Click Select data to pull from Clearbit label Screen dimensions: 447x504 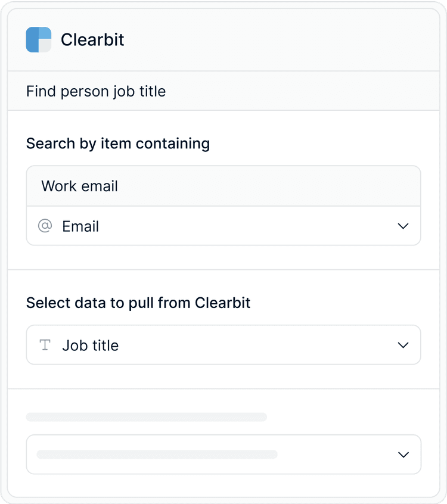(138, 303)
